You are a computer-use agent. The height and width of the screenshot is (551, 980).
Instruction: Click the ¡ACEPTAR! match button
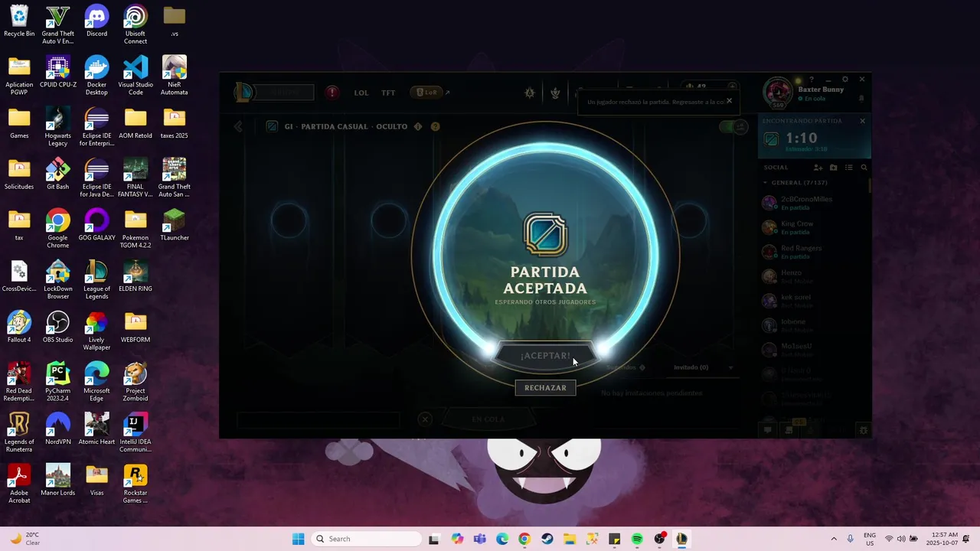545,356
